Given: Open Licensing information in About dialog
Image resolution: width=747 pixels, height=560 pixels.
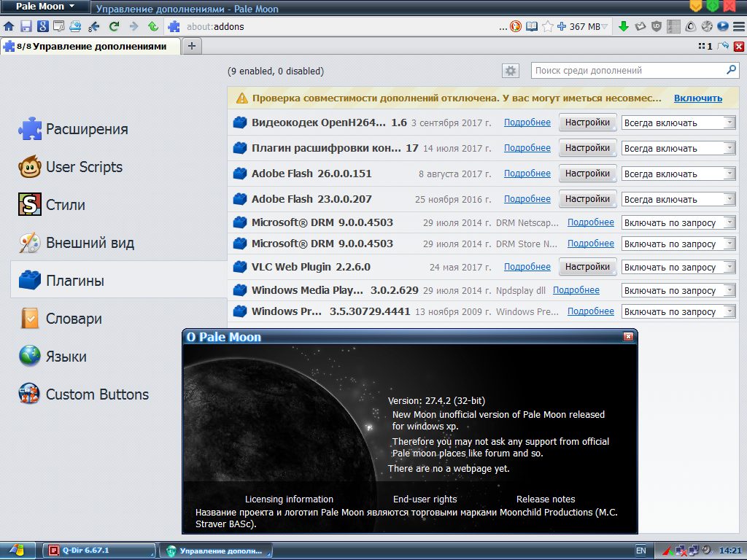Looking at the screenshot, I should coord(289,499).
